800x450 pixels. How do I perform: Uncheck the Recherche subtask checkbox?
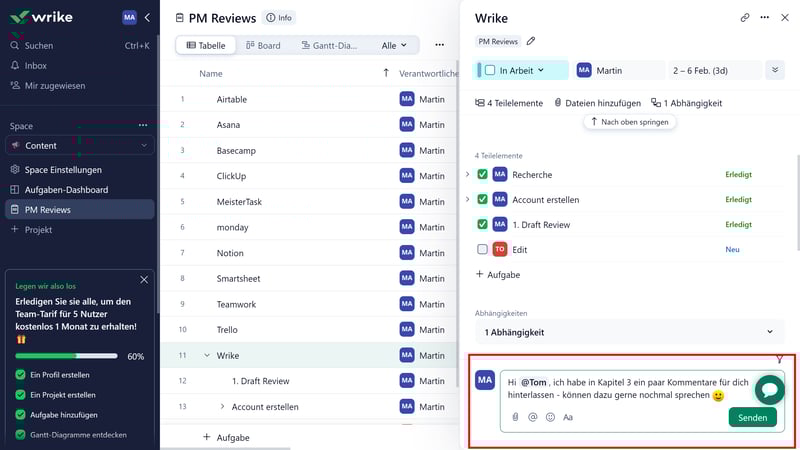pos(483,174)
